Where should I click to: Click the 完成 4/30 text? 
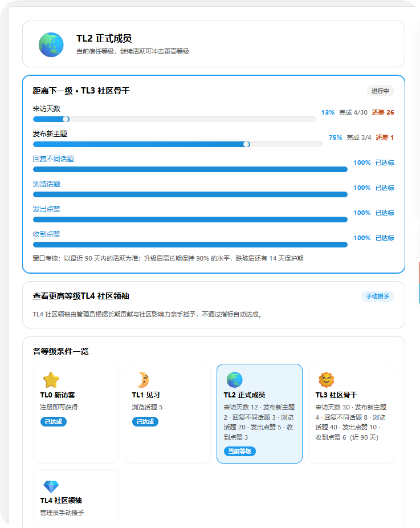[353, 112]
